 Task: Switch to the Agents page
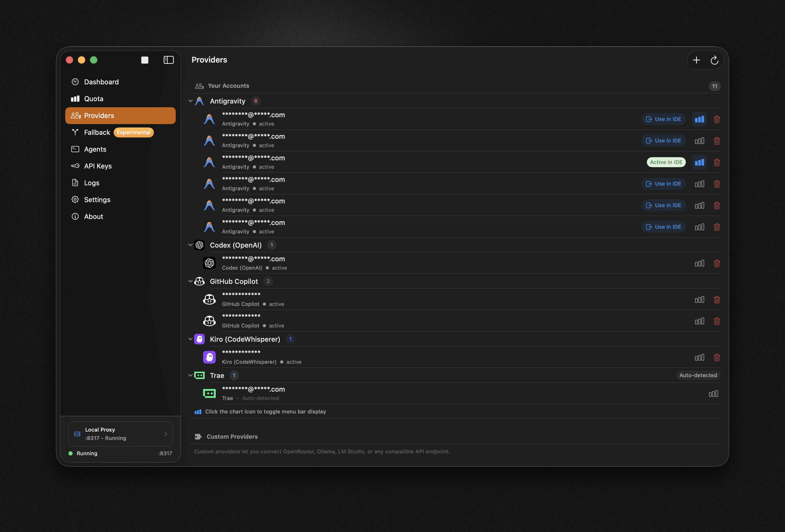120,149
